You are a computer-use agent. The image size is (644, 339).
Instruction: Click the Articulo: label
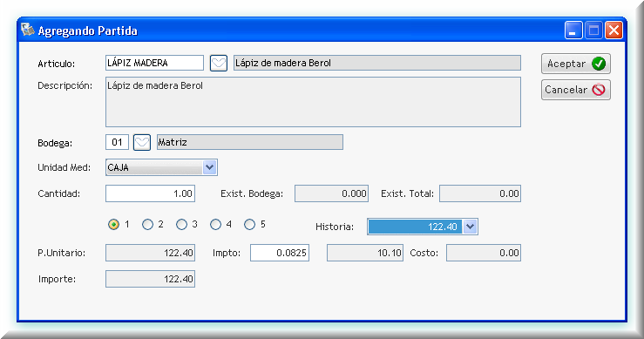point(57,64)
